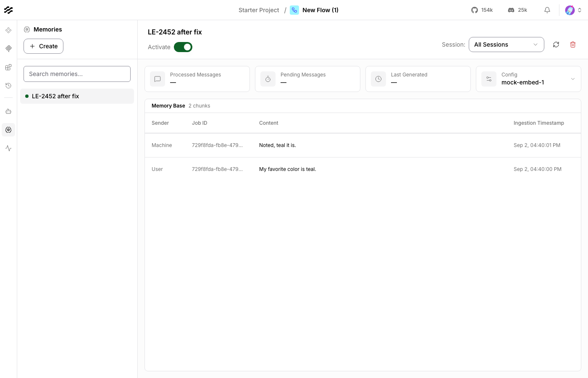
Task: Select the Memories brain icon in sidebar
Action: point(8,130)
